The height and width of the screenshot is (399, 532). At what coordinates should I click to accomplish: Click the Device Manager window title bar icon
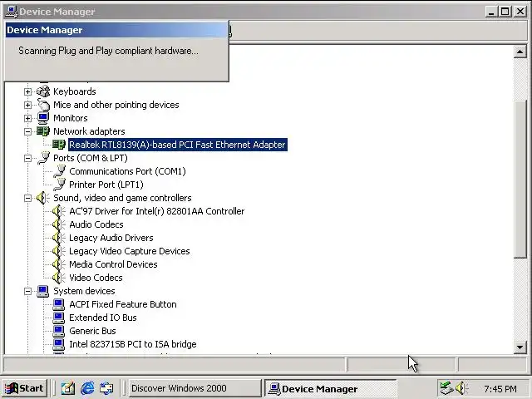12,12
